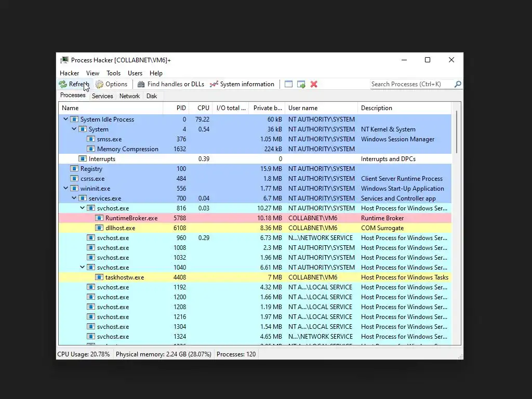532x399 pixels.
Task: Click Physical memory status bar entry
Action: 164,354
